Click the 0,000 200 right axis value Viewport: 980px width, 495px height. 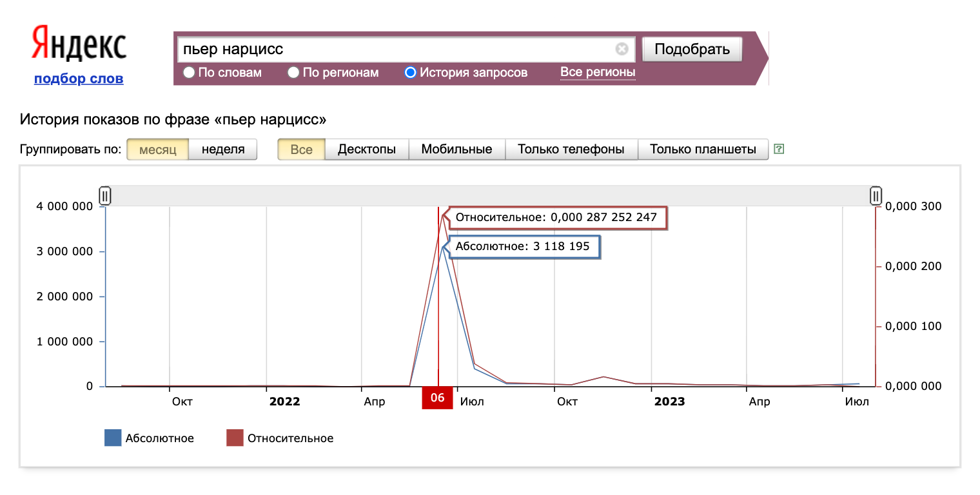[914, 266]
